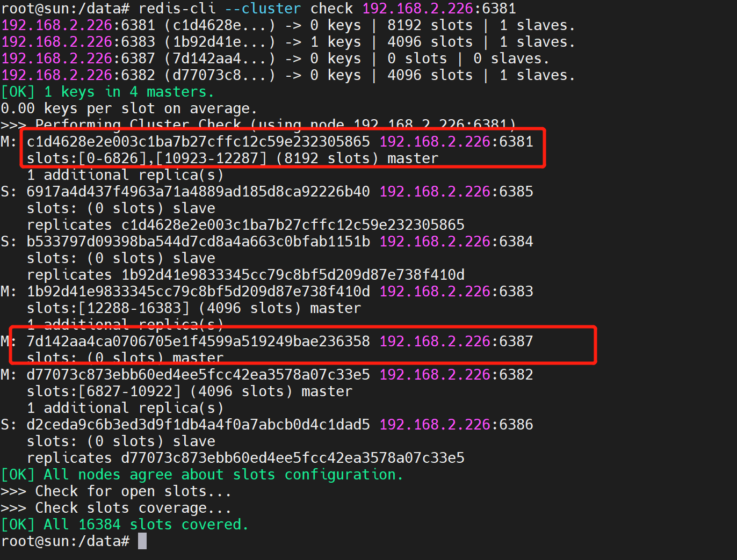
Task: Click "[OK] All 16384 slots covered."
Action: (x=125, y=525)
